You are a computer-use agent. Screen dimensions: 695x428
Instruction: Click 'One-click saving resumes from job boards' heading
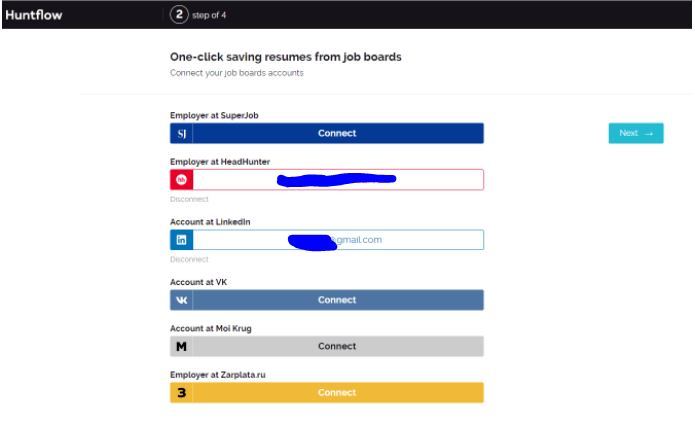coord(286,57)
